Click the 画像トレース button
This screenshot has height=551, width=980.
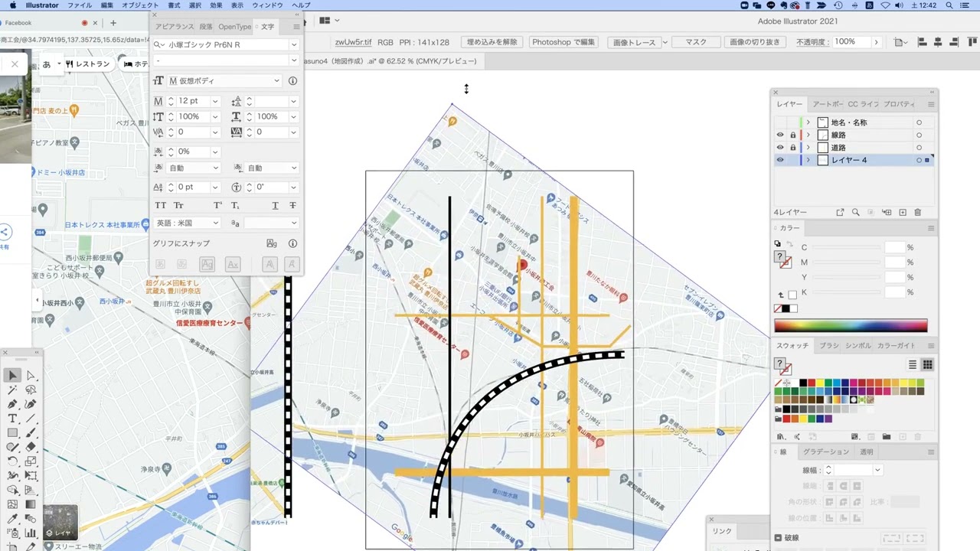click(x=634, y=42)
